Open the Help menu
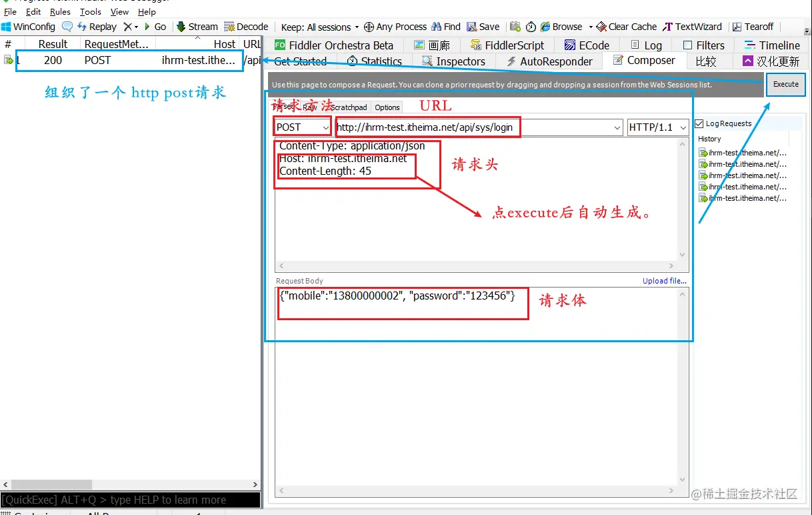812x515 pixels. pyautogui.click(x=147, y=12)
